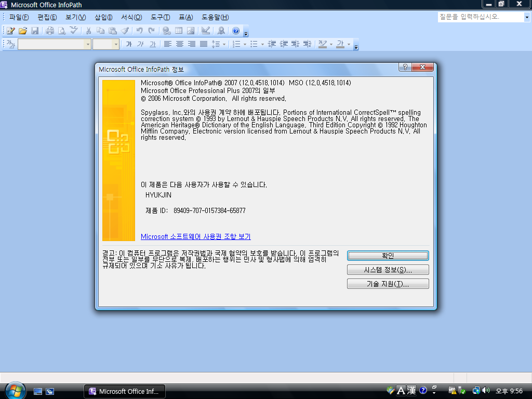Click the Design a Form pencil icon
The image size is (532, 399).
[10, 31]
